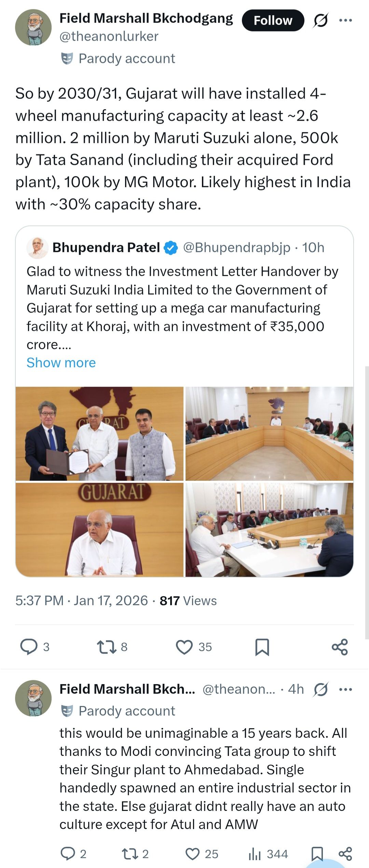This screenshot has height=868, width=369.
Task: Repost the reply with 2 reposts
Action: pyautogui.click(x=130, y=854)
